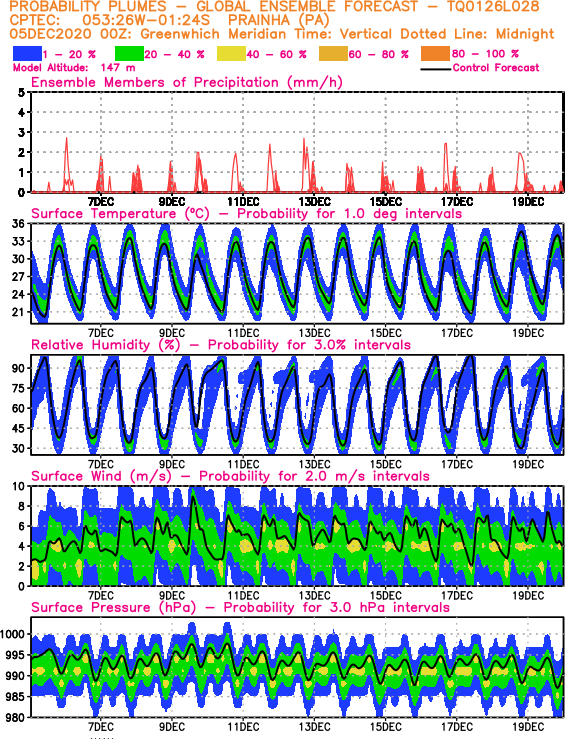
Task: Click the orange 80 - 100 % legend swatch
Action: 436,54
